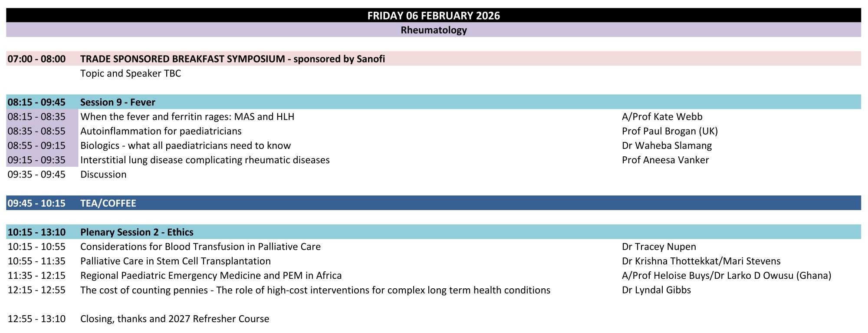868x333 pixels.
Task: Click the Autoinflammation for paediatricians talk
Action: [x=161, y=131]
